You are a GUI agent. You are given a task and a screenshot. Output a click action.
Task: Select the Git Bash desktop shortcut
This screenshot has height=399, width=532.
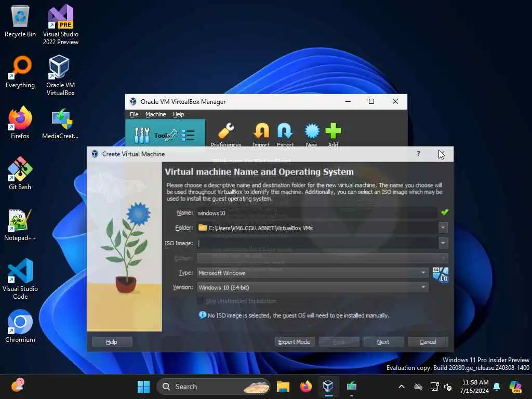pyautogui.click(x=20, y=174)
